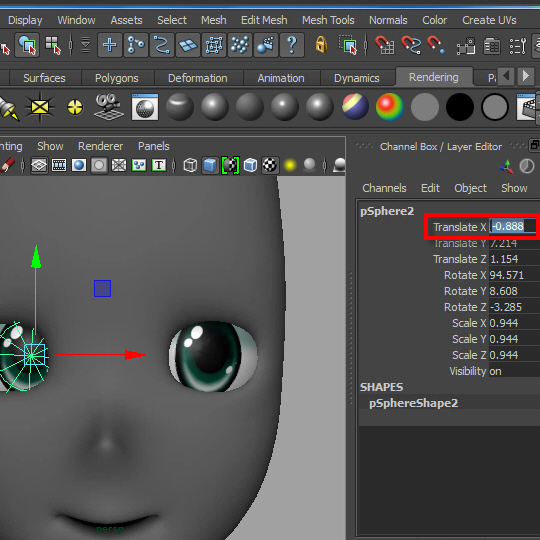Assign new use background outlined sphere
The image size is (540, 540).
pyautogui.click(x=495, y=107)
